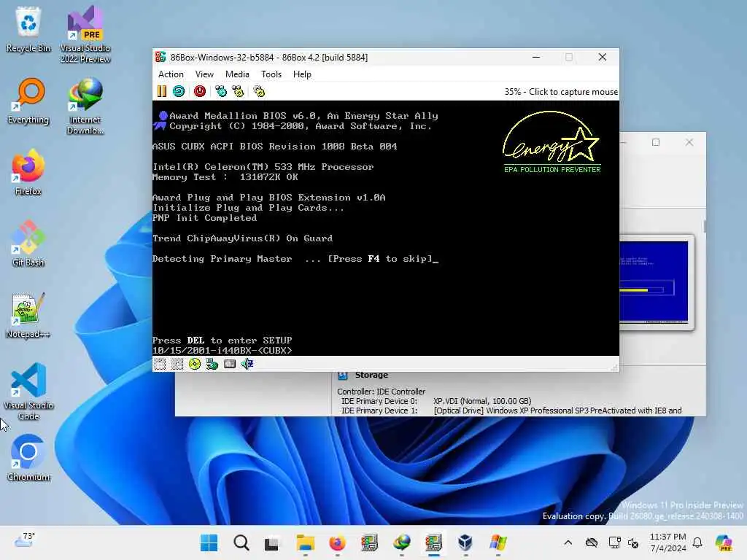Click the muted volume tray icon
The width and height of the screenshot is (747, 560).
(633, 542)
